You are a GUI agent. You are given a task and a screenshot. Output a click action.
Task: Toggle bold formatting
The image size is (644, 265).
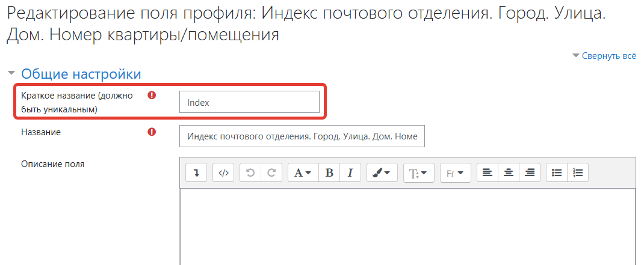tap(329, 172)
